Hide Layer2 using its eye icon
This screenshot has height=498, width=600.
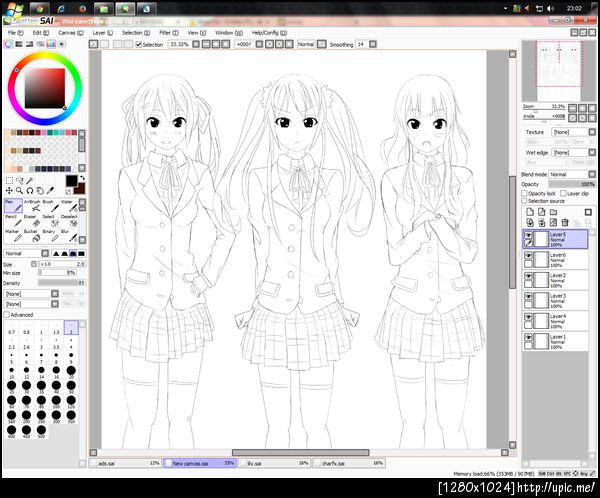point(528,276)
